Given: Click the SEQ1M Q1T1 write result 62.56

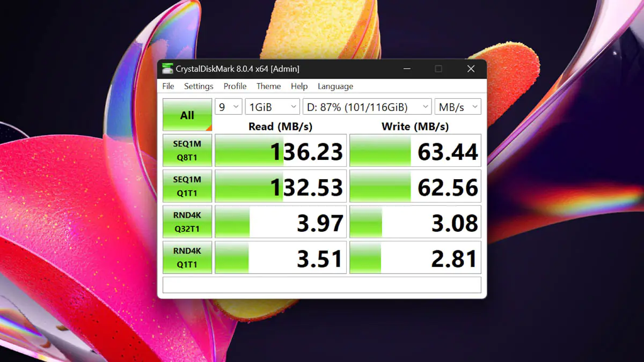Looking at the screenshot, I should tap(415, 186).
